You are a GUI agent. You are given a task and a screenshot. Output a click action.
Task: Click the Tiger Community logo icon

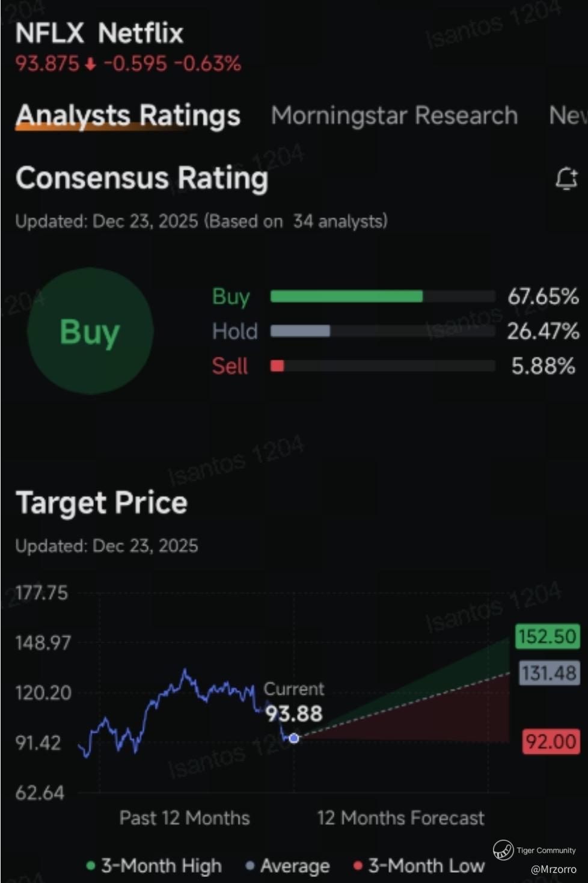tap(503, 850)
